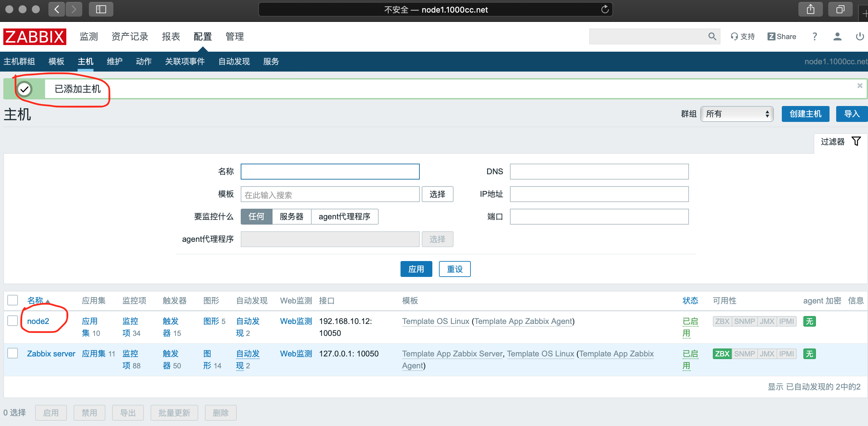Open the Templates submenu tab
The image size is (868, 426).
56,61
